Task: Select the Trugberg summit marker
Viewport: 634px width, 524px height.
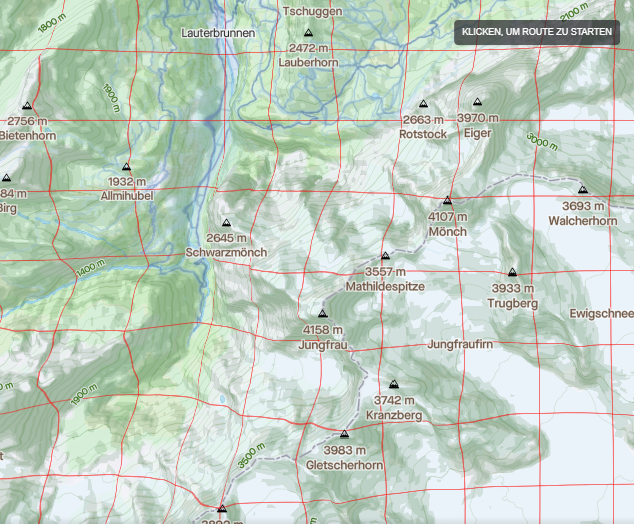Action: (x=512, y=272)
